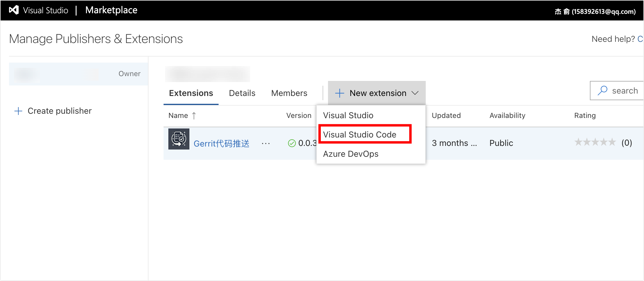Switch to the Details tab
This screenshot has height=281, width=644.
(242, 93)
